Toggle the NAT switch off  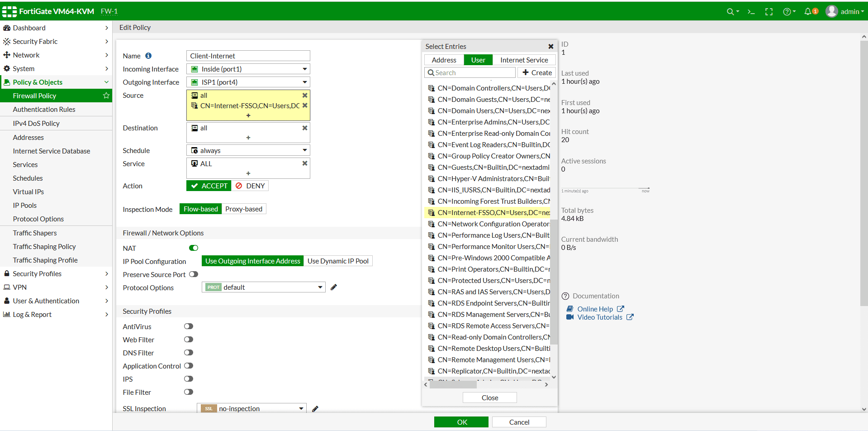coord(194,248)
